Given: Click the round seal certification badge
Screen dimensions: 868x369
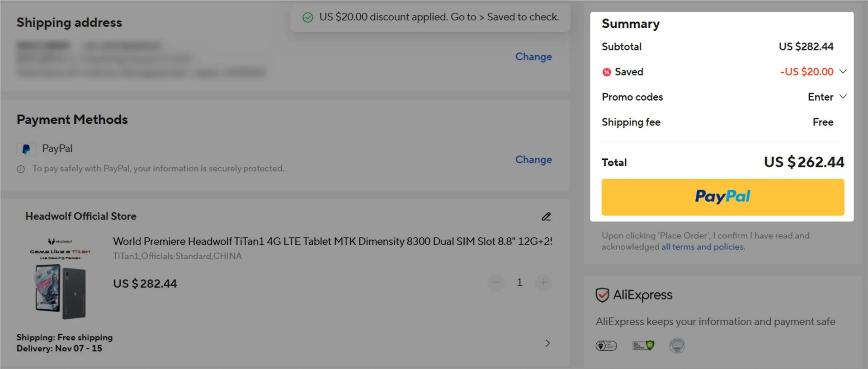Looking at the screenshot, I should (x=677, y=346).
